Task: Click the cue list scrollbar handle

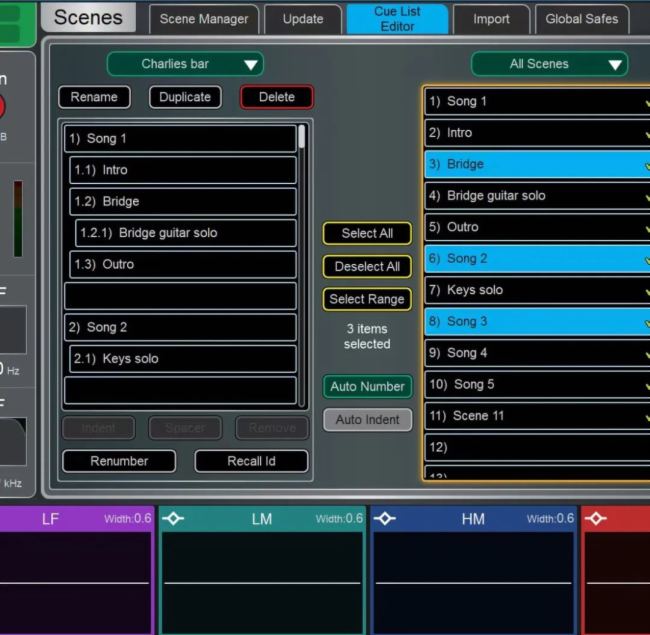Action: point(302,137)
